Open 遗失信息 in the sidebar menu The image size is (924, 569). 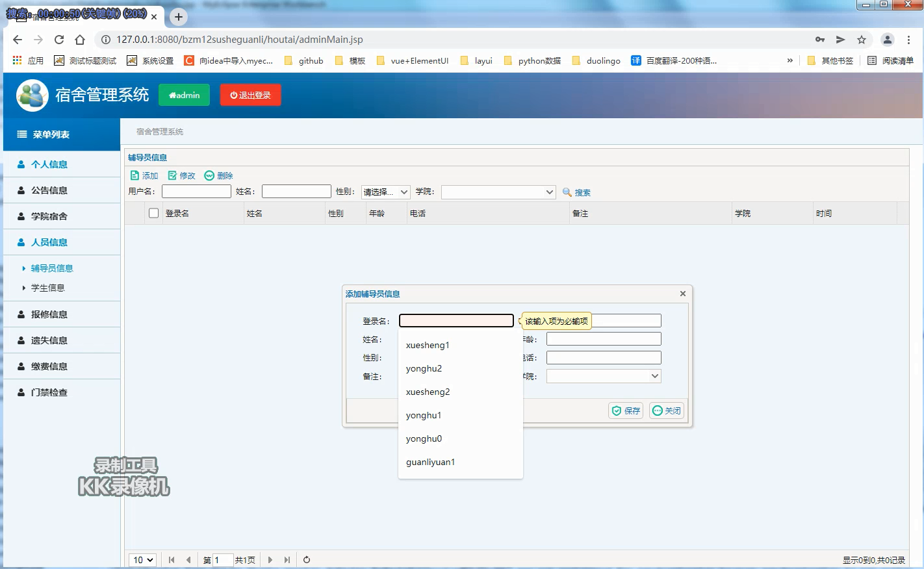[62, 340]
